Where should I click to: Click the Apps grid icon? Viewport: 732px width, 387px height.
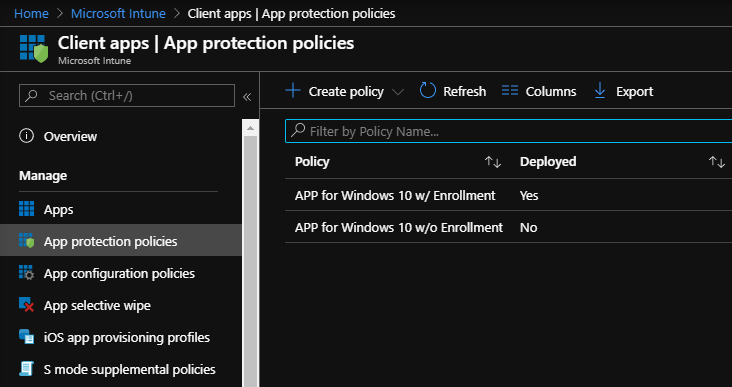pos(27,209)
